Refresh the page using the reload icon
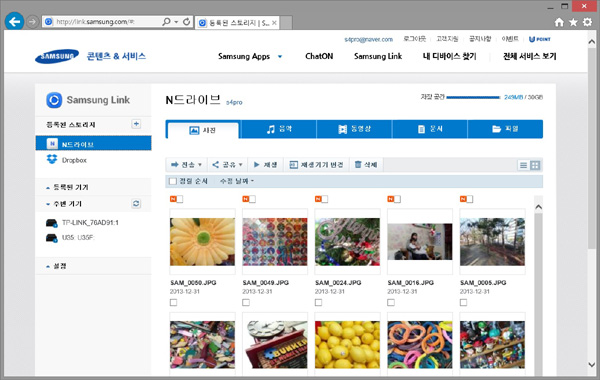Screen dimensions: 600x380 coord(186,22)
